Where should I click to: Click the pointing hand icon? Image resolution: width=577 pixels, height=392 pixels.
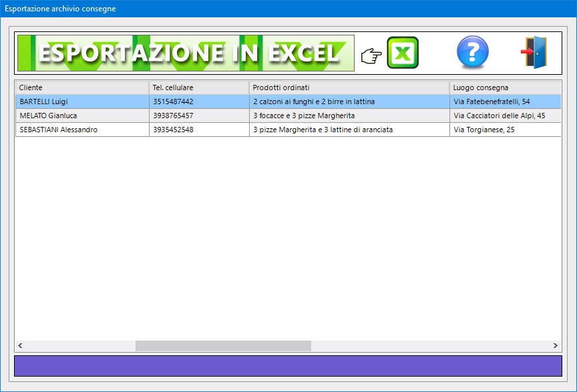coord(371,56)
